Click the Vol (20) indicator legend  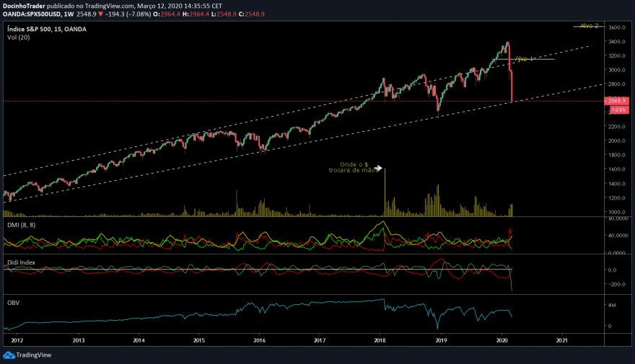[18, 37]
